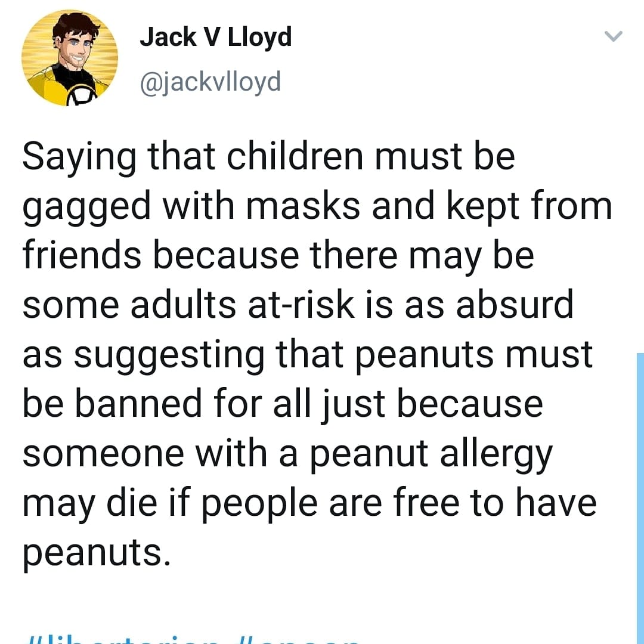Visit the @jackvlloyd handle link

tap(210, 82)
